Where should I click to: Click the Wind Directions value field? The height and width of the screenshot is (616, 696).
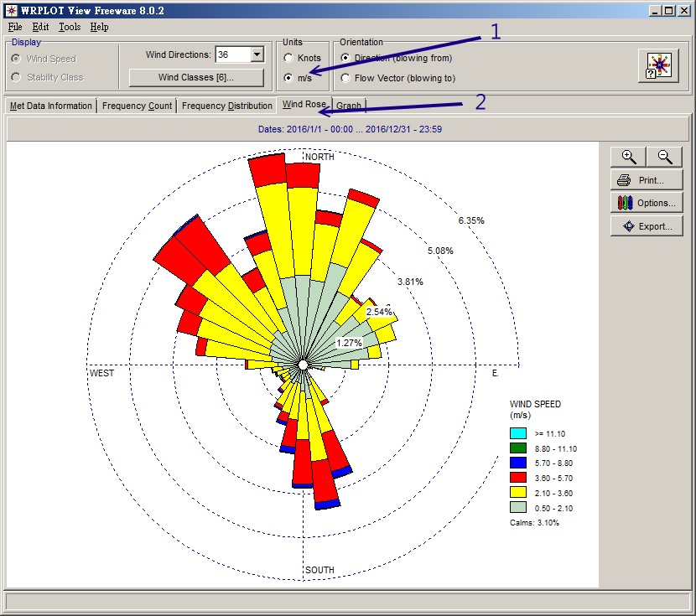tap(231, 55)
